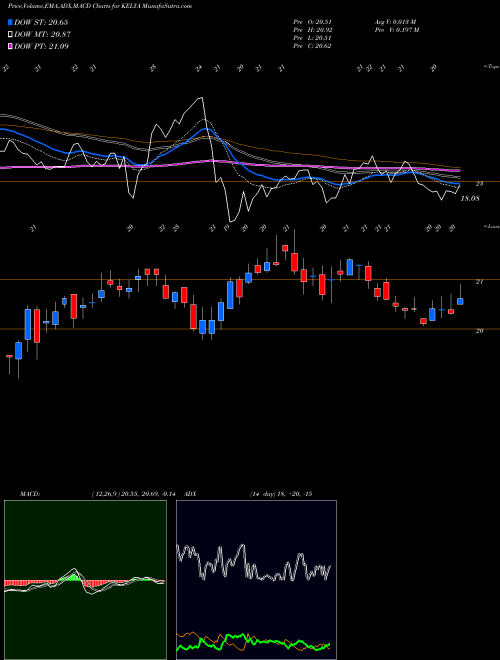The image size is (500, 660).
Task: Open the green MACD histogram panel
Action: coord(85,580)
